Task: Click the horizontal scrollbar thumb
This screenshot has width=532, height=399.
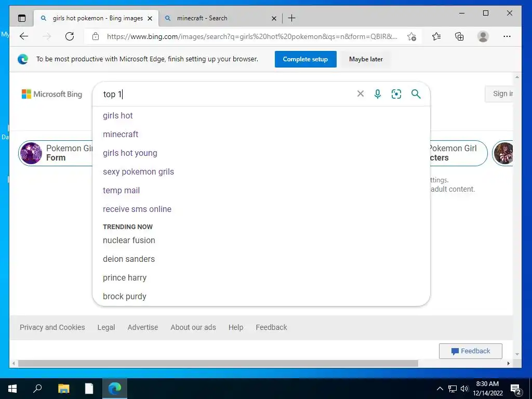Action: [218, 363]
